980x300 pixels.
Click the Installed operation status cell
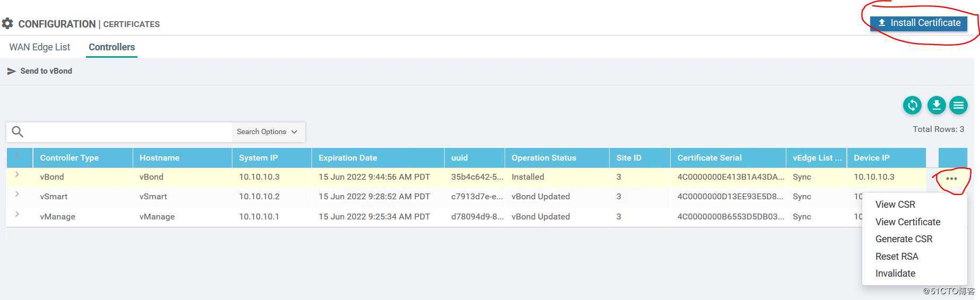(x=527, y=177)
